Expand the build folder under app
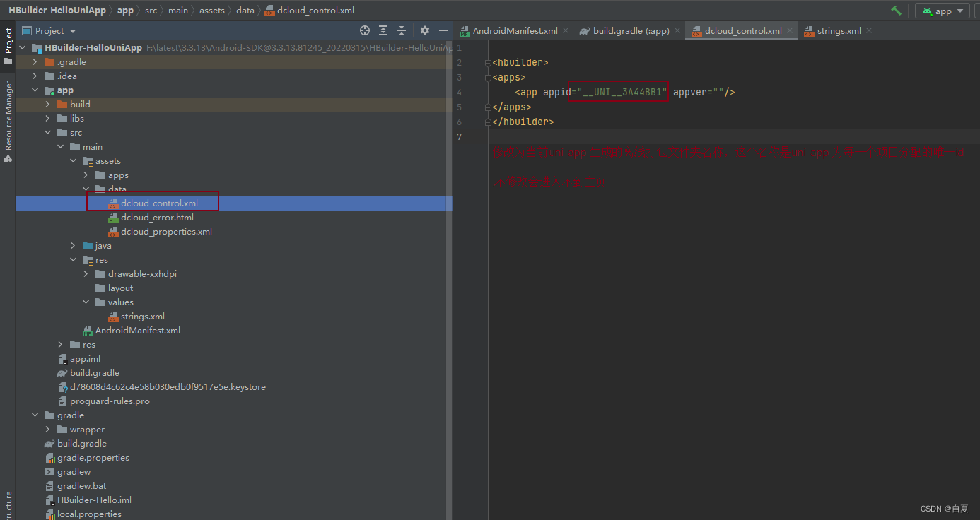 (x=48, y=105)
